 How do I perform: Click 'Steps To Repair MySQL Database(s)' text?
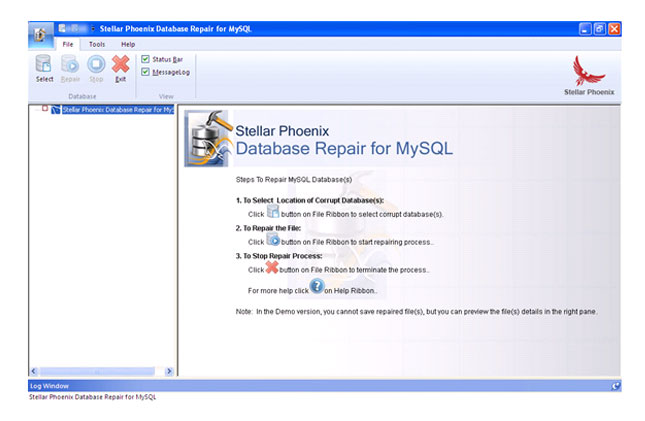click(294, 180)
